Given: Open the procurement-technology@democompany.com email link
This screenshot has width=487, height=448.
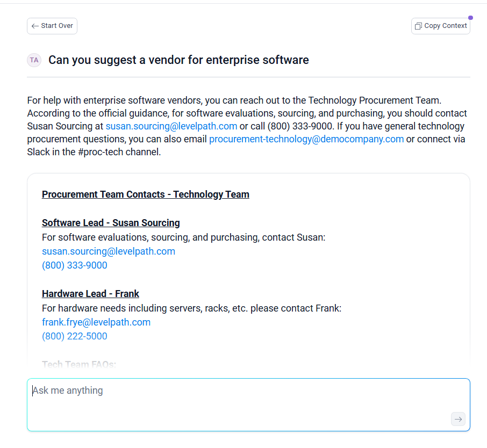Looking at the screenshot, I should [x=306, y=139].
